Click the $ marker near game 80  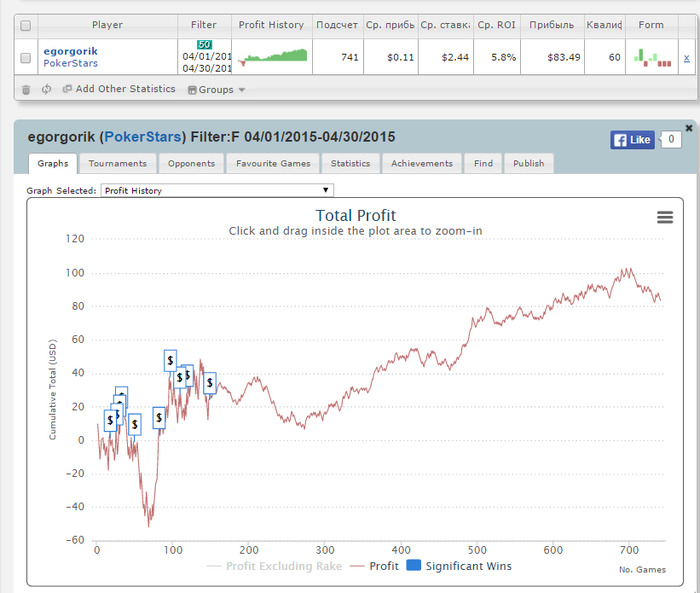(159, 418)
